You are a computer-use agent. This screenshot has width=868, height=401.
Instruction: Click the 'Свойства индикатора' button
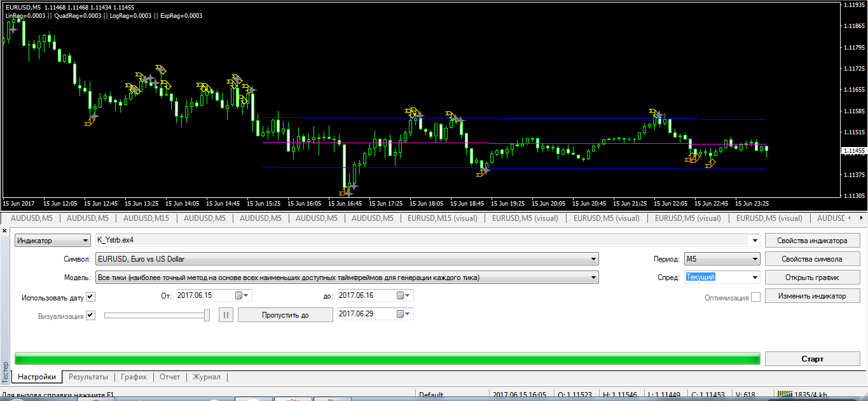813,241
